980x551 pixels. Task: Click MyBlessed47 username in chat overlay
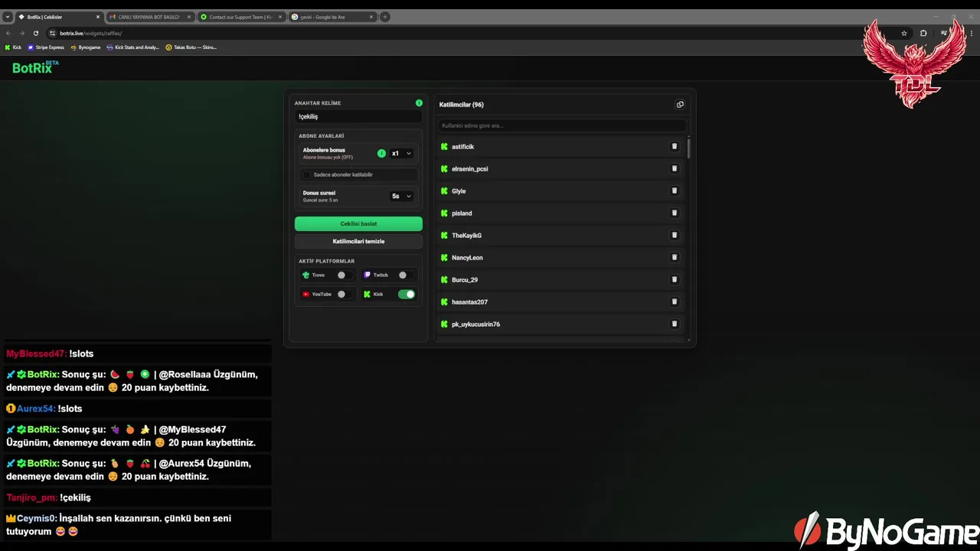(35, 354)
